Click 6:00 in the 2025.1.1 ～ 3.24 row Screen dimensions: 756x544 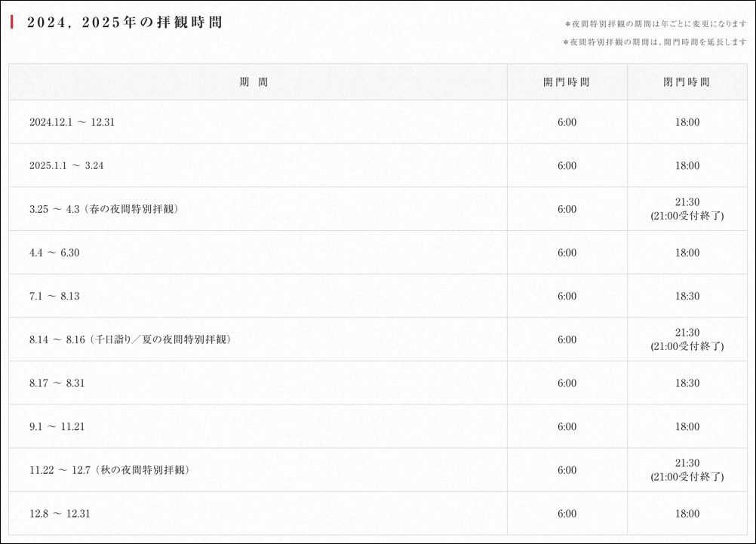[x=567, y=165]
